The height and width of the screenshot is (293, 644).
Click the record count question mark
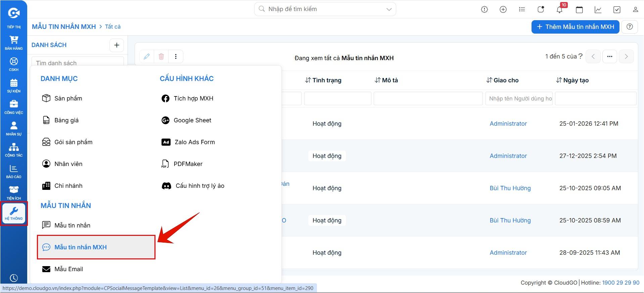(580, 56)
